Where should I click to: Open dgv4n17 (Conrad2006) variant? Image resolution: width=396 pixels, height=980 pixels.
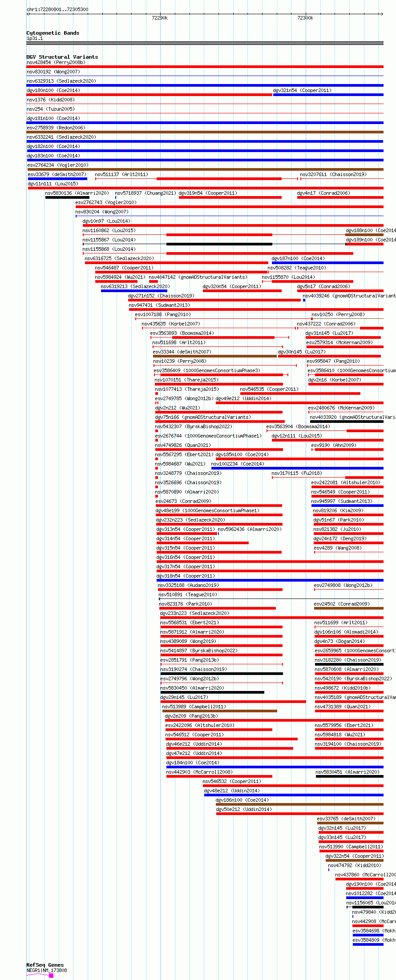(323, 193)
